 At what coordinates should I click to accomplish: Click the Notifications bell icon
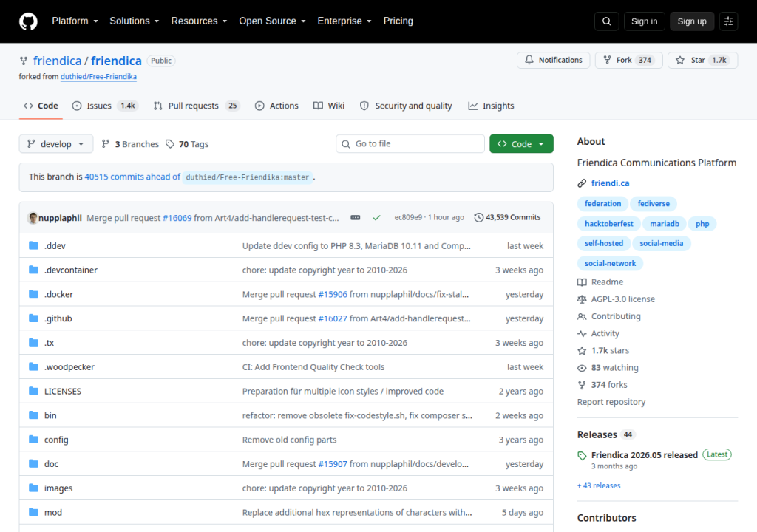coord(529,60)
